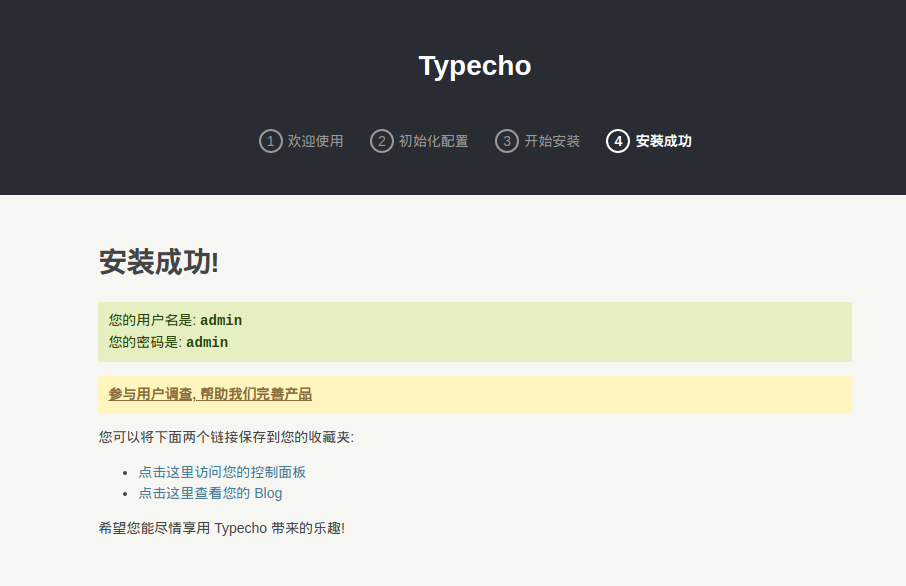Open the 参与用户调查 survey link
906x586 pixels.
point(210,394)
